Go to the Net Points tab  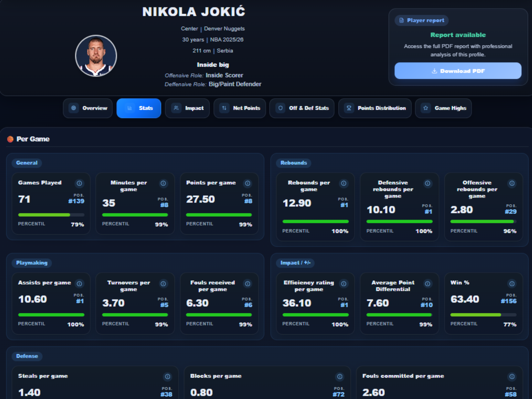pos(240,108)
